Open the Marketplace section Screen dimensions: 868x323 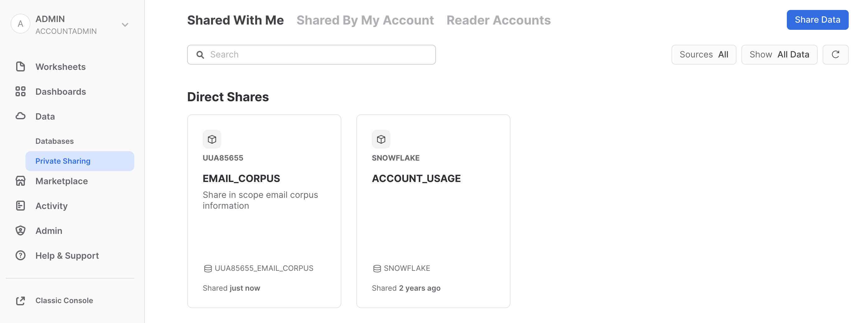coord(61,181)
